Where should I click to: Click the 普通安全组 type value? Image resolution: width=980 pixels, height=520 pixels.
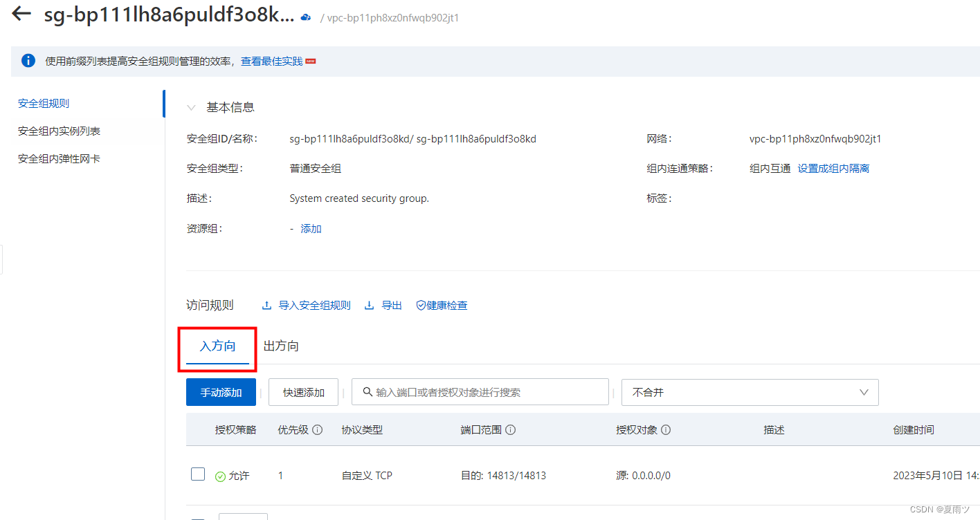pyautogui.click(x=315, y=169)
